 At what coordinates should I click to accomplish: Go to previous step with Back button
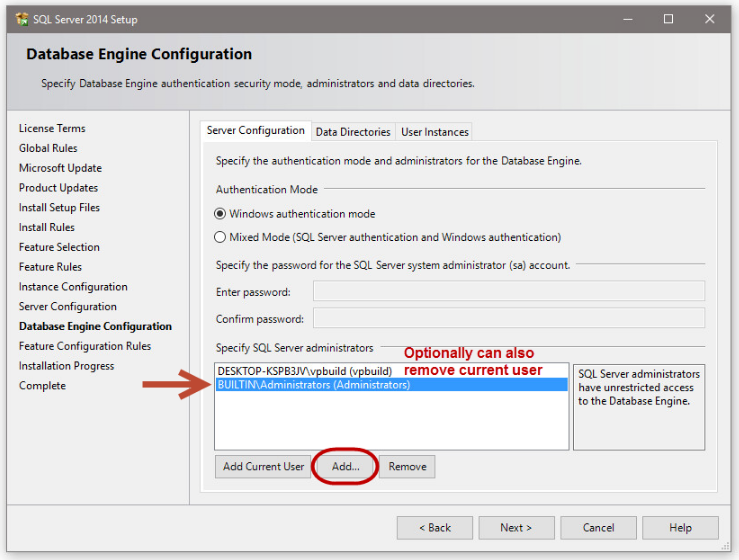[434, 528]
